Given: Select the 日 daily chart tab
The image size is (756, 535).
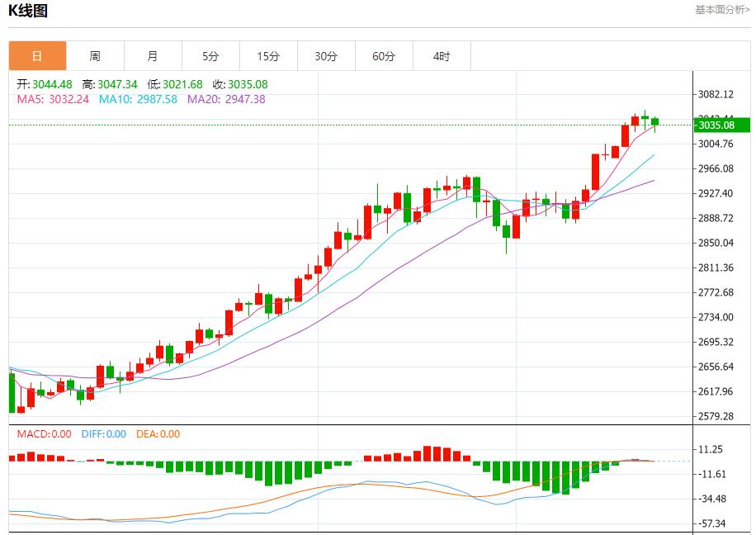Looking at the screenshot, I should pyautogui.click(x=37, y=56).
